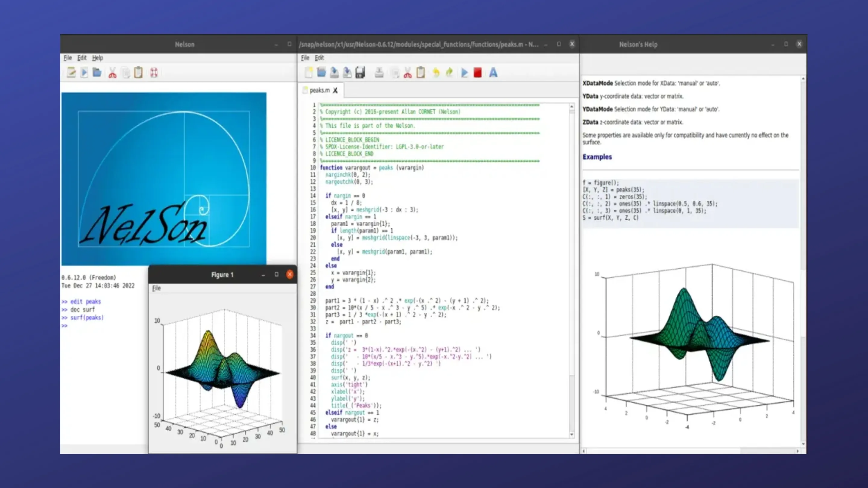Click the help panel's vertical scrollbar up arrow
Screen dimensions: 868x488
803,78
